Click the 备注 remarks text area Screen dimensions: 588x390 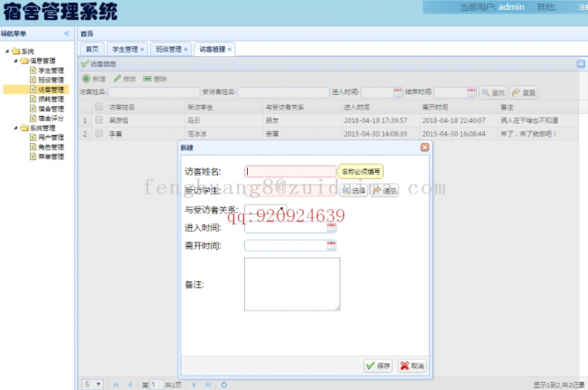click(x=291, y=284)
